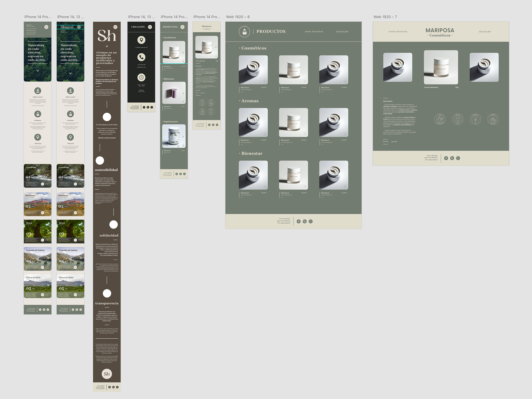Select the Web 1920 – 6 artboard label
The width and height of the screenshot is (532, 399).
[238, 17]
